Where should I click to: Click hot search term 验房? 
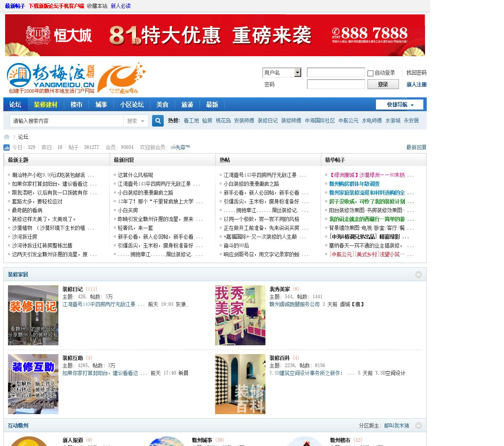point(207,120)
